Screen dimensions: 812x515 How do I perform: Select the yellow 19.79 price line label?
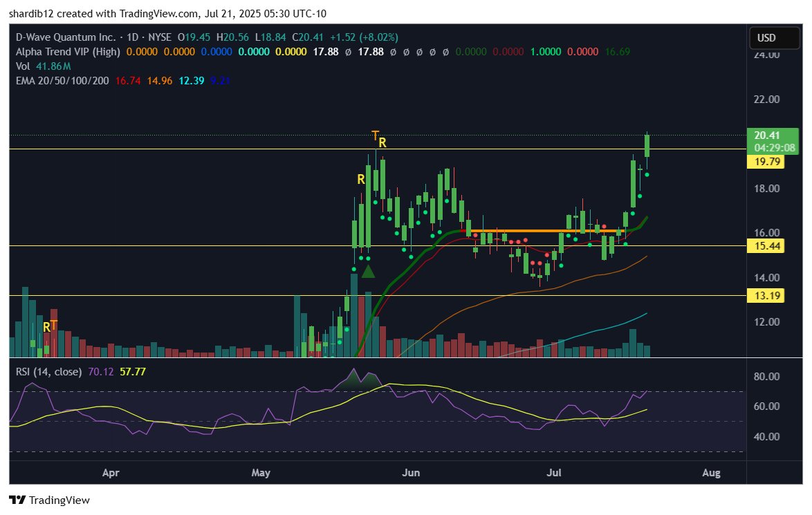[766, 162]
